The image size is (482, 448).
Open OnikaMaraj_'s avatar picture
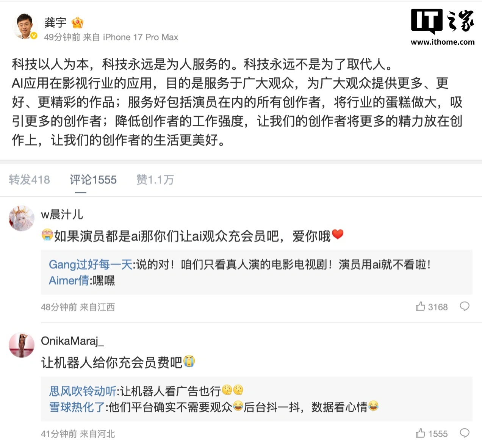22,345
